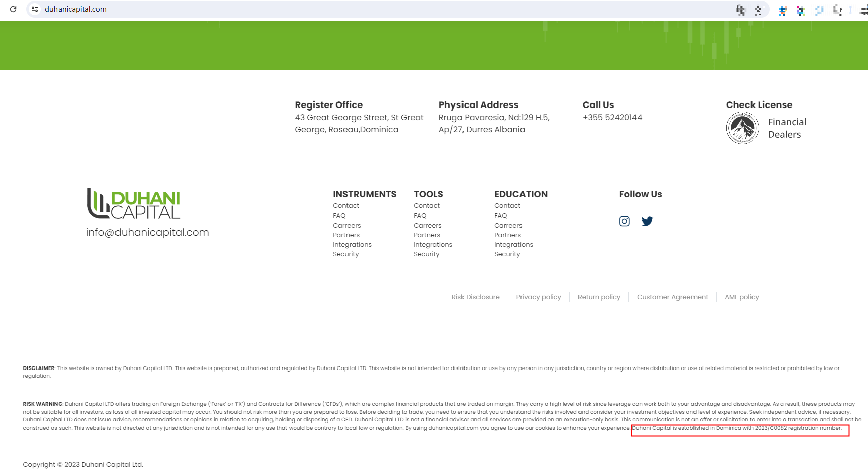Viewport: 868px width, 475px height.
Task: Reload the page with the refresh icon
Action: [13, 9]
